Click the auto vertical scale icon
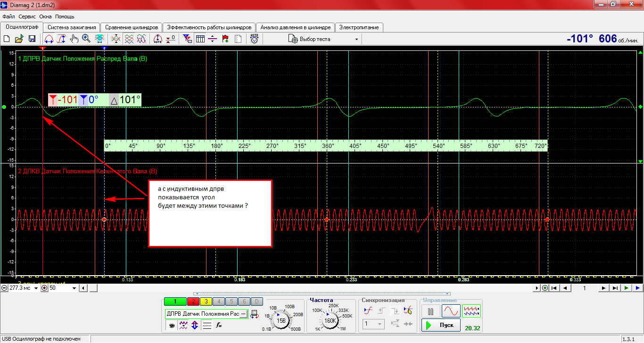This screenshot has height=343, width=644. (158, 39)
